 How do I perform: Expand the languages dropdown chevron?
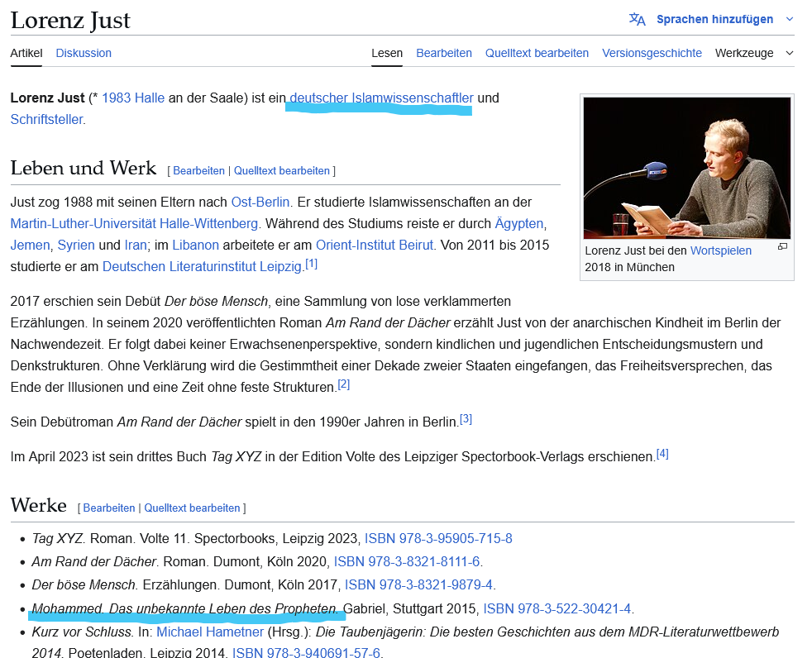click(x=789, y=20)
